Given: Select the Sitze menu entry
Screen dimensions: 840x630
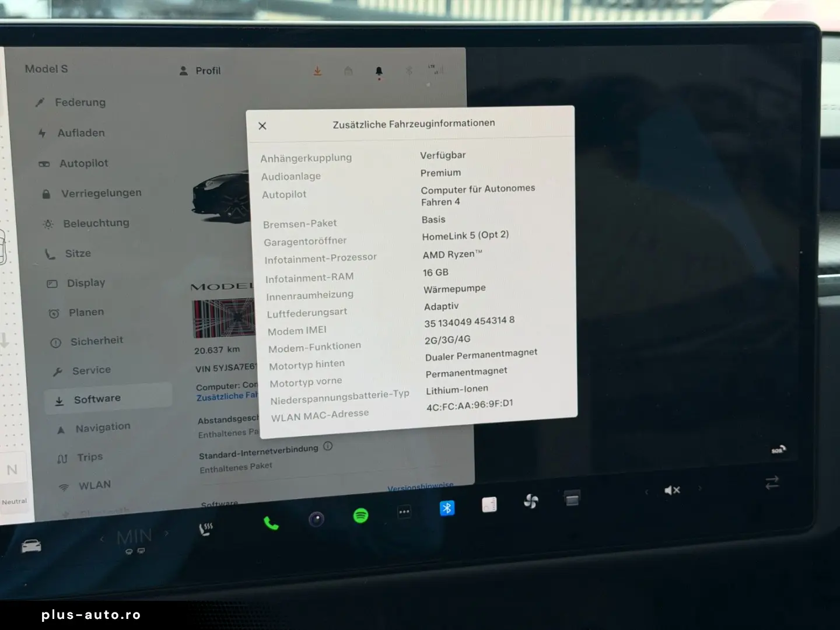Looking at the screenshot, I should (x=68, y=254).
